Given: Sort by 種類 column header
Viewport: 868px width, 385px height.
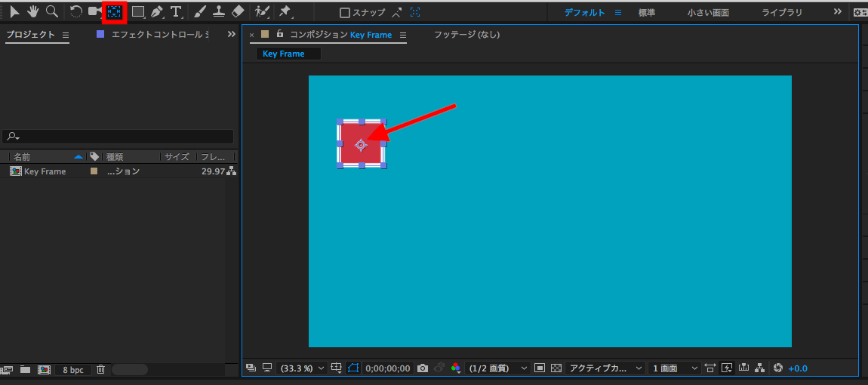Looking at the screenshot, I should coord(115,157).
